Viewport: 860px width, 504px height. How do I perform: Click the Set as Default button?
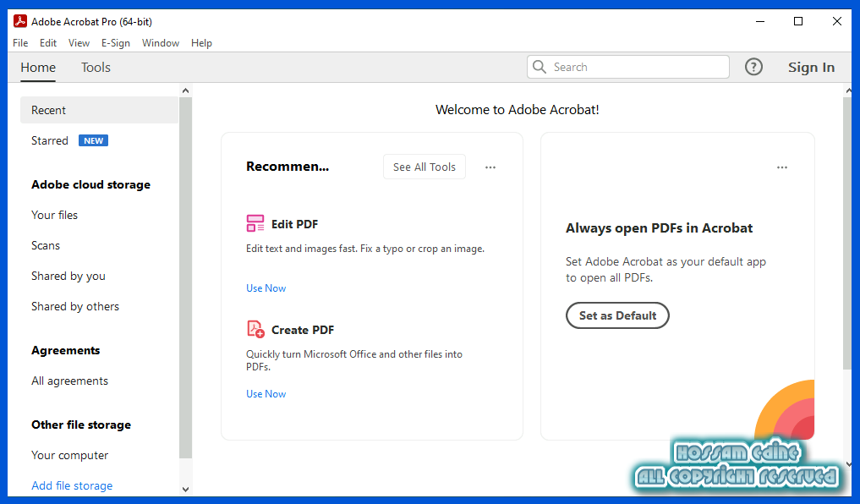point(617,315)
